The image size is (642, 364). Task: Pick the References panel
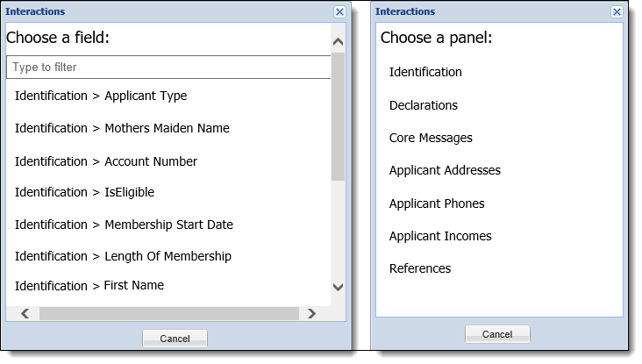pyautogui.click(x=420, y=268)
